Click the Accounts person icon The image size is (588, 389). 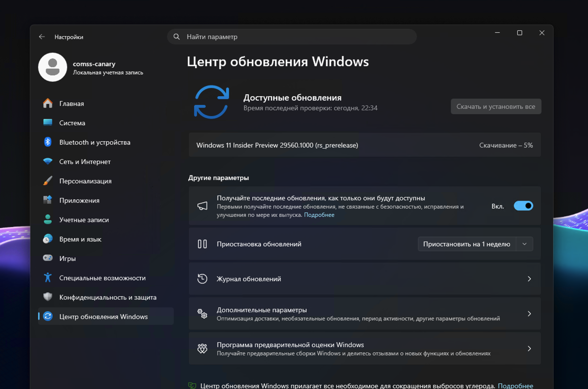coord(48,219)
